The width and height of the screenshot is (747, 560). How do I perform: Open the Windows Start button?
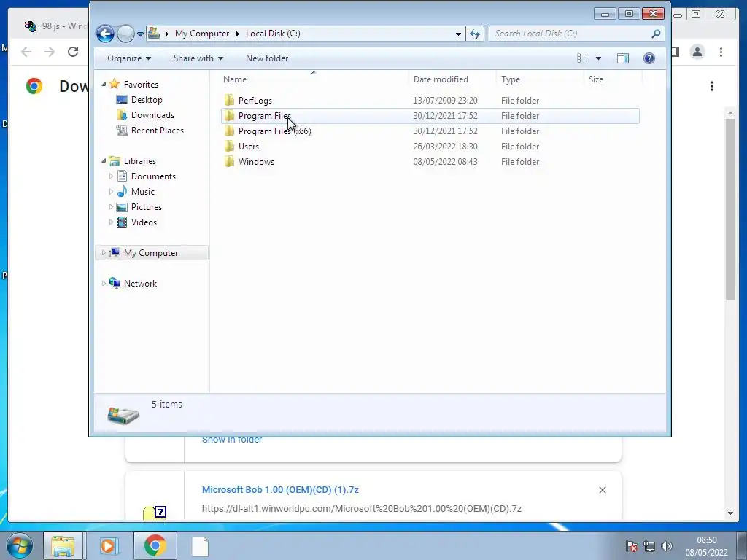coord(20,545)
